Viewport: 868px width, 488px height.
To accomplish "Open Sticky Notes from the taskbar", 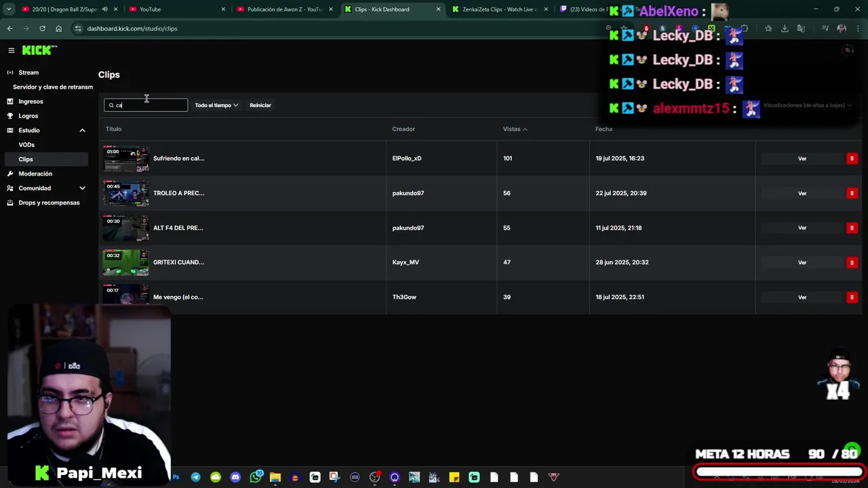I will (x=454, y=477).
